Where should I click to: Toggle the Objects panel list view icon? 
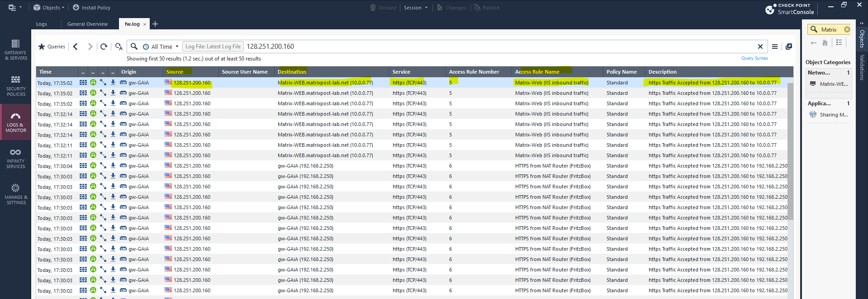(x=839, y=42)
